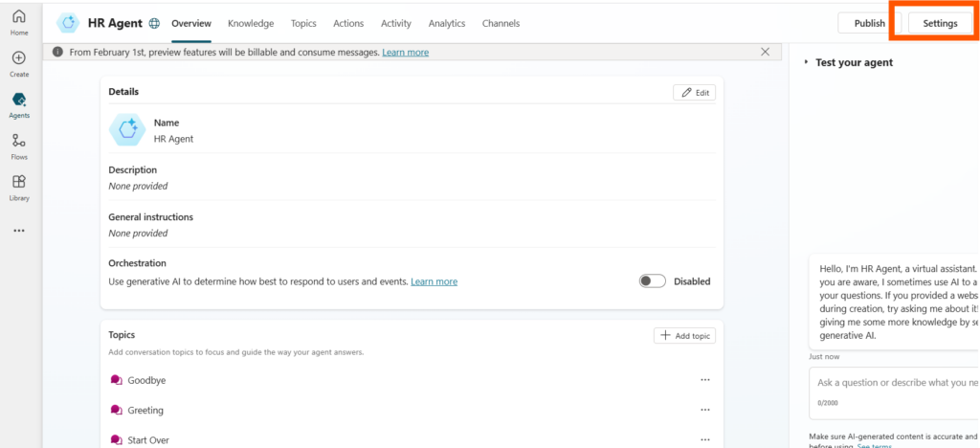
Task: Switch to the Knowledge tab
Action: coord(251,23)
